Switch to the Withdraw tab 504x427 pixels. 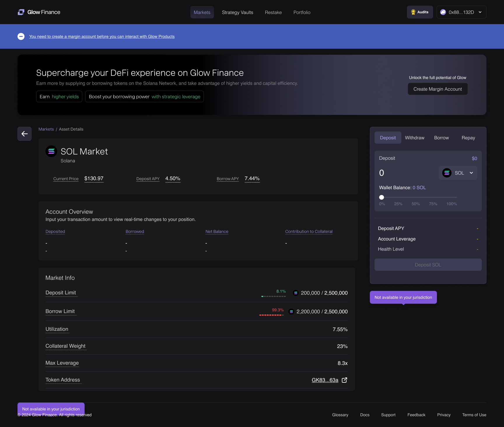click(414, 138)
